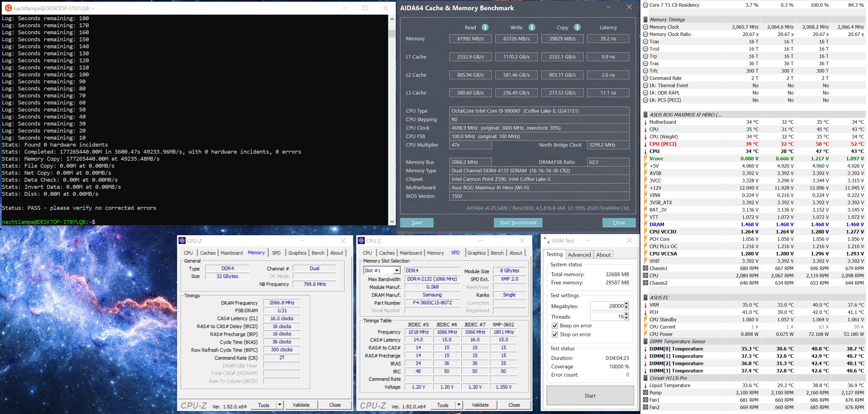The image size is (868, 414).
Task: Click the terminal scrollbar down arrow
Action: tap(392, 221)
